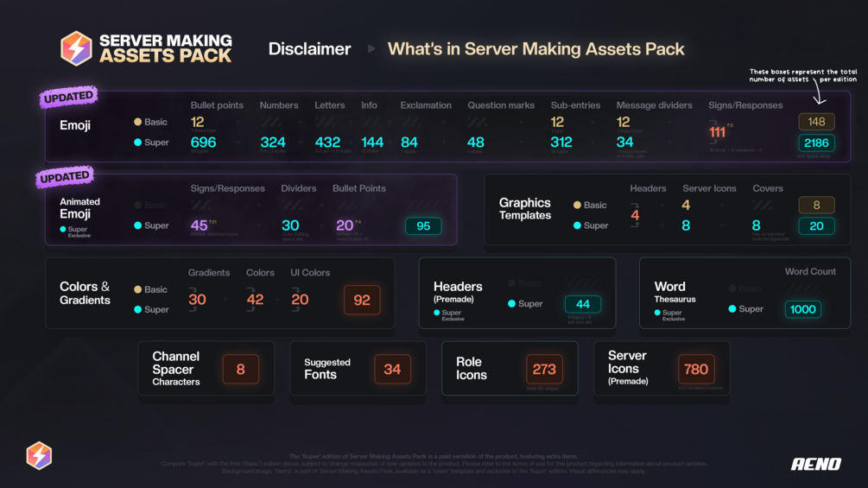The width and height of the screenshot is (868, 488).
Task: Select the Gradients value 30
Action: (x=197, y=300)
